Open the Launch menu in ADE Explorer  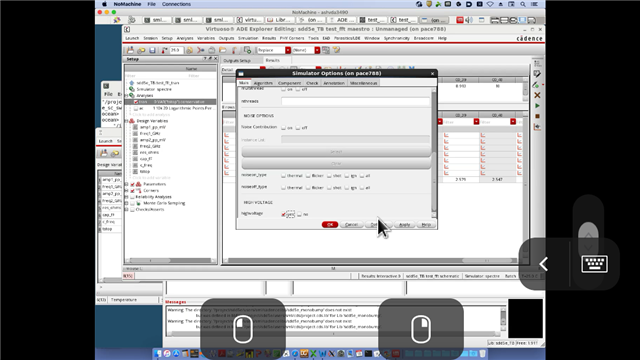coord(132,38)
